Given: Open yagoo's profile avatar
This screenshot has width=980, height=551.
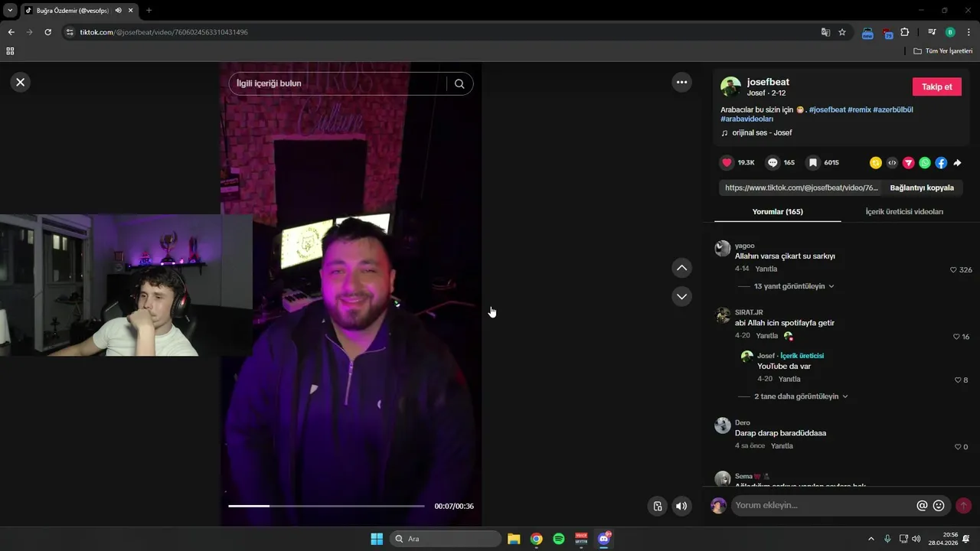Looking at the screenshot, I should click(723, 248).
